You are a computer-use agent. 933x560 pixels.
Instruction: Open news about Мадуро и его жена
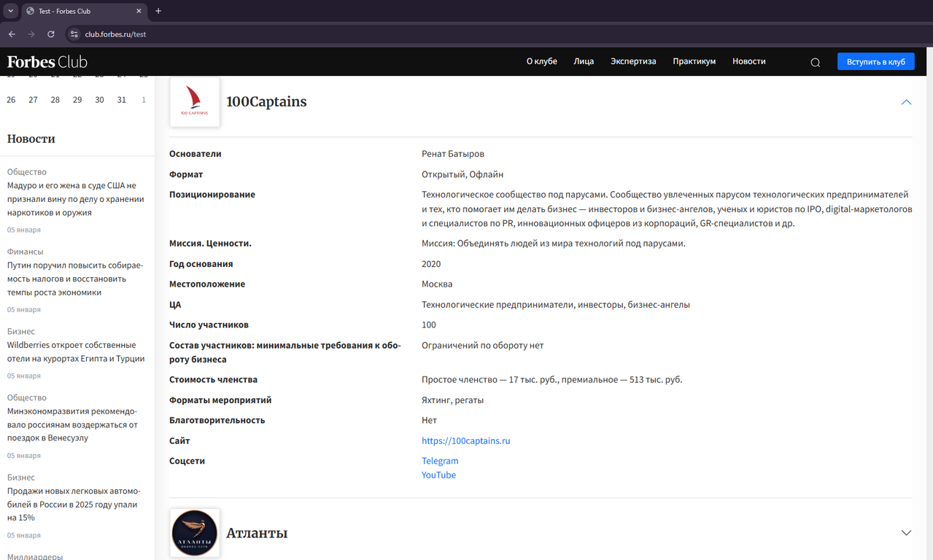coord(76,199)
